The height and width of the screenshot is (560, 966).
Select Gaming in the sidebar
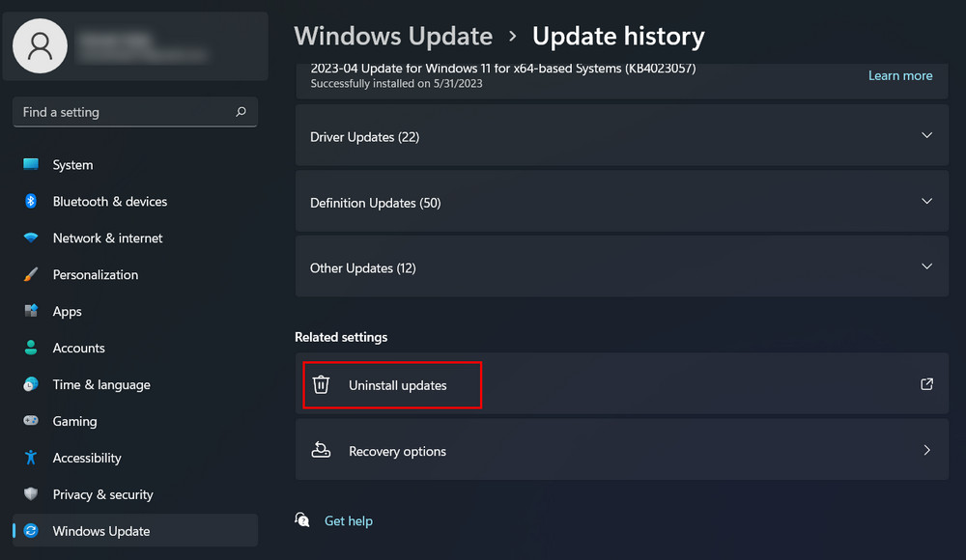[x=135, y=421]
